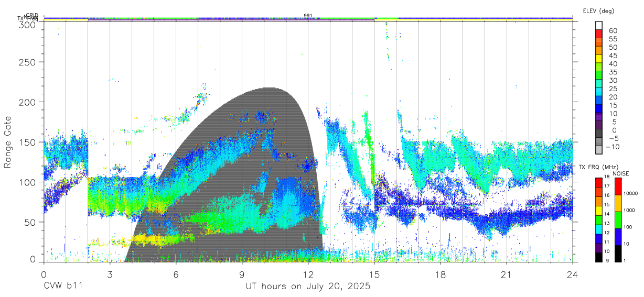Click the '300' Range Gate axis tick
This screenshot has width=644, height=297.
[x=28, y=24]
